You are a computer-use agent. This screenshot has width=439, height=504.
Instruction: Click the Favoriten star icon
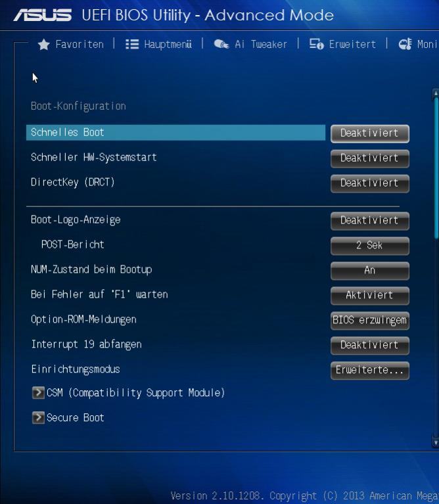click(x=44, y=45)
